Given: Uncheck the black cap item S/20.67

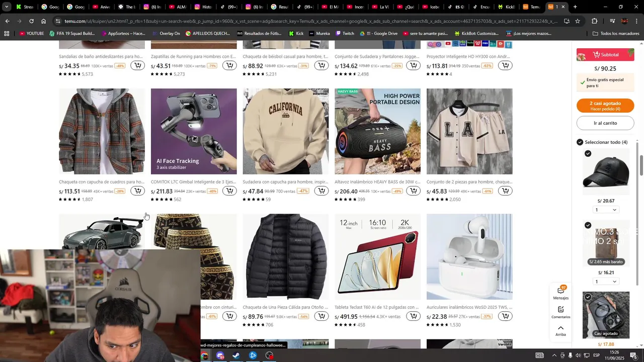Looking at the screenshot, I should pyautogui.click(x=588, y=153).
